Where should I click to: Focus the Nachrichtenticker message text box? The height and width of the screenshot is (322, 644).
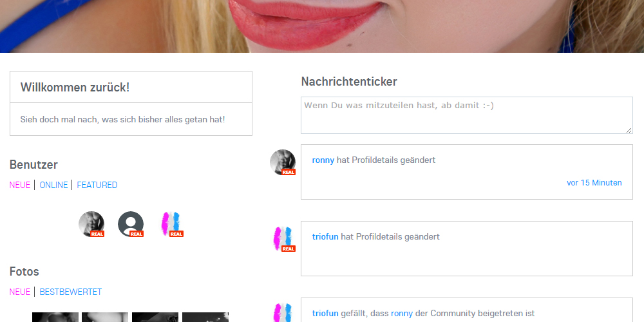click(x=466, y=115)
